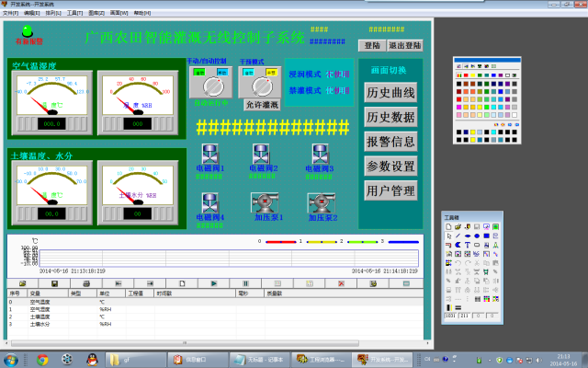Click the 加压泵2 pump icon
This screenshot has height=368, width=588.
point(322,203)
